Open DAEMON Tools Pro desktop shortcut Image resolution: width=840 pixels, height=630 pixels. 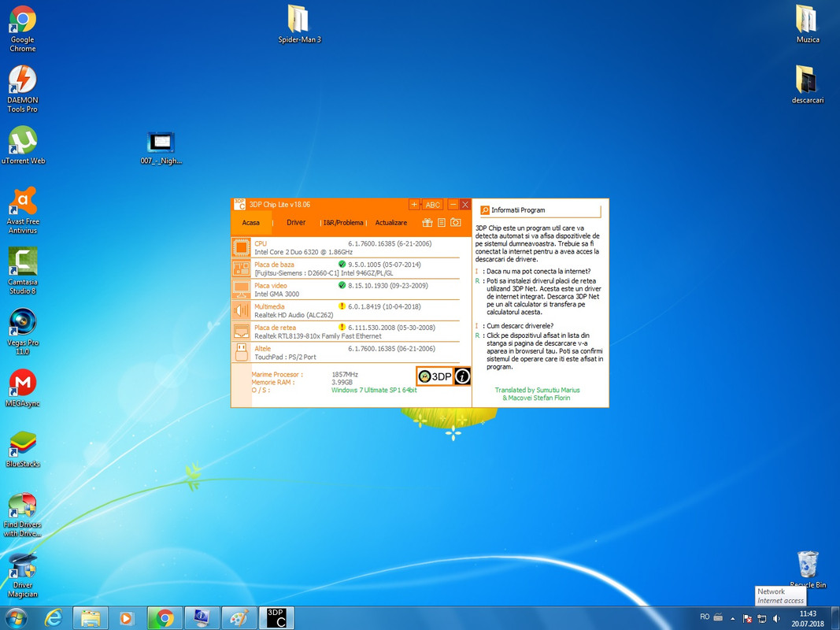[x=23, y=90]
